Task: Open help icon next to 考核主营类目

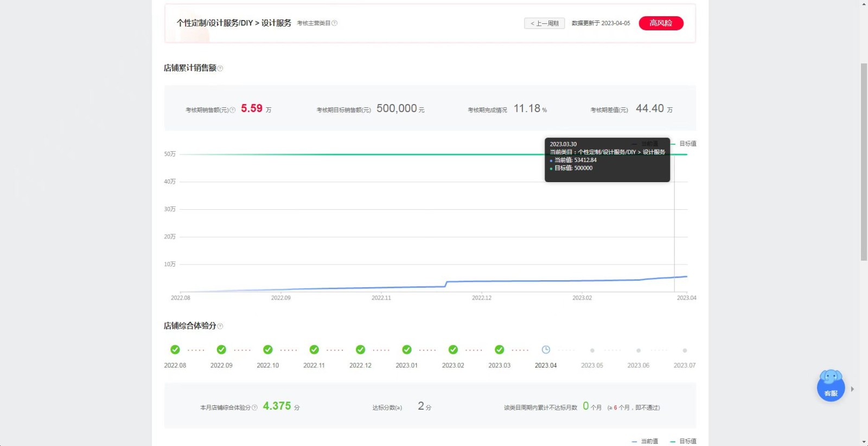Action: 334,23
